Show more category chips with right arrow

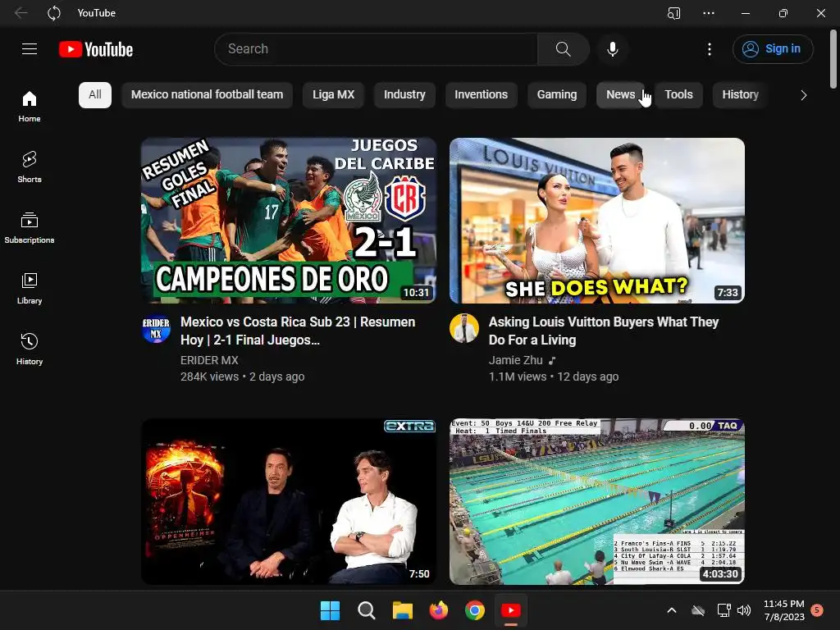pos(803,95)
